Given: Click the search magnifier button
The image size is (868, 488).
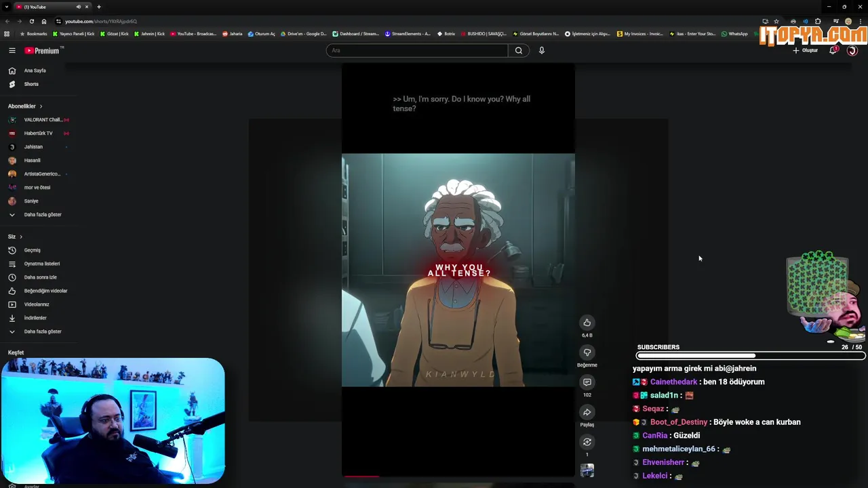Looking at the screenshot, I should (x=519, y=50).
